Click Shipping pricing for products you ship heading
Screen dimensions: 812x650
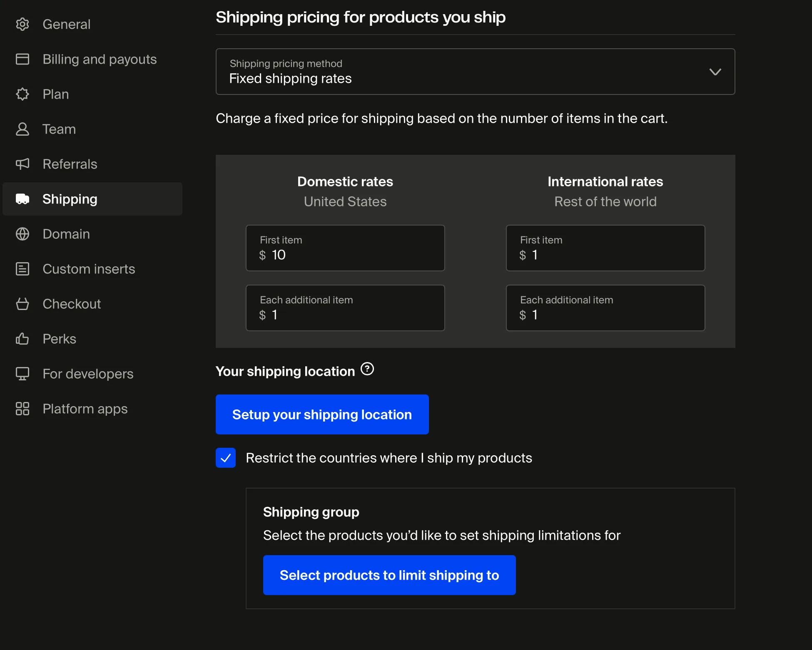[361, 17]
